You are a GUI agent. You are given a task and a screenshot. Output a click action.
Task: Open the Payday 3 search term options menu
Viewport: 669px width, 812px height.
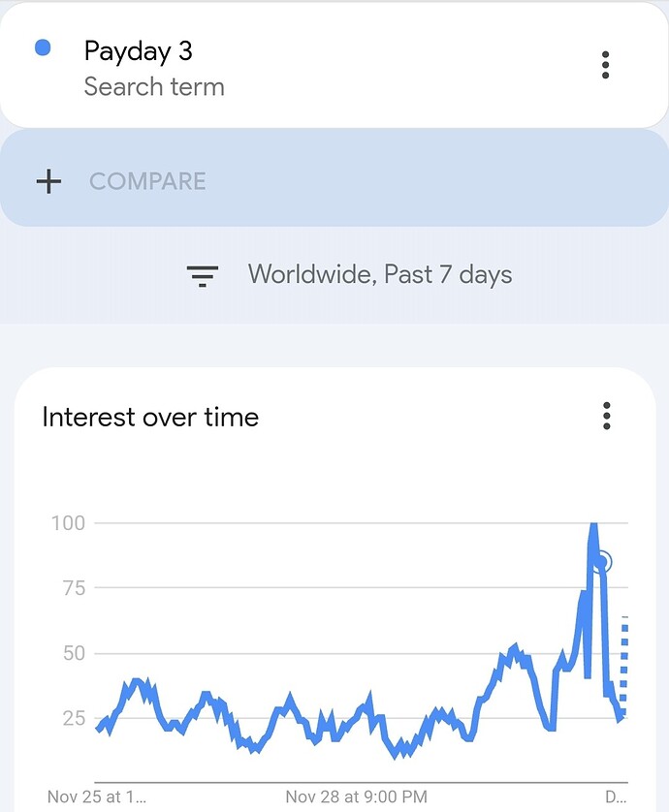(x=605, y=65)
